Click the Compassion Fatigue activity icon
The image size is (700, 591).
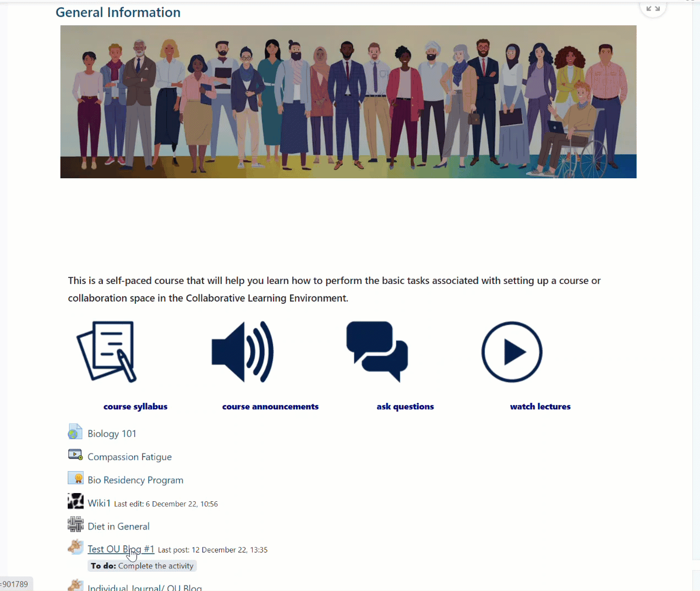coord(75,455)
